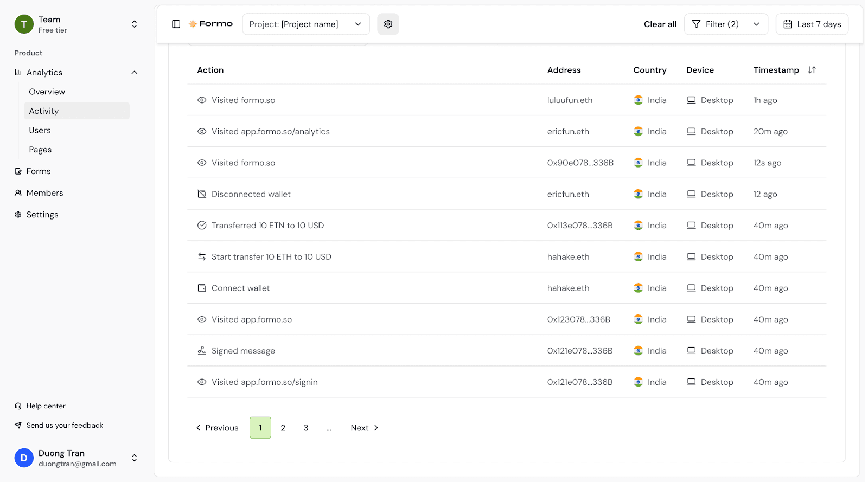The height and width of the screenshot is (482, 868).
Task: Click the Help center headset icon
Action: coord(18,406)
